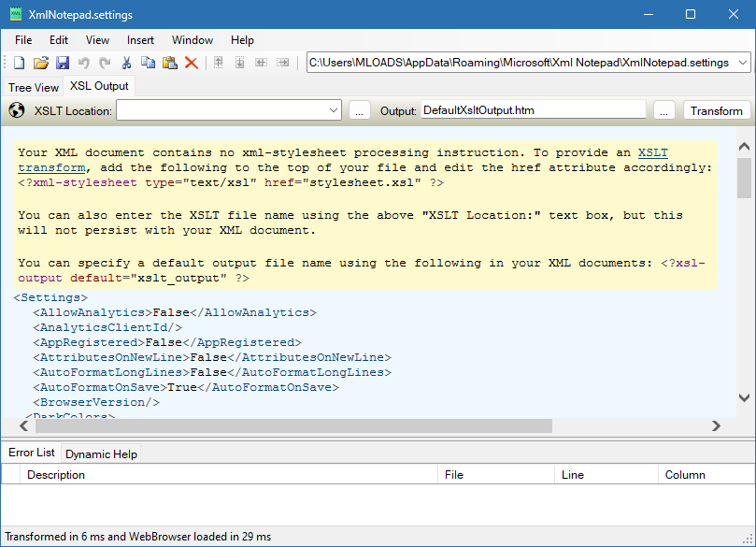Maximize the XmlNotepad window
756x547 pixels.
click(x=691, y=14)
